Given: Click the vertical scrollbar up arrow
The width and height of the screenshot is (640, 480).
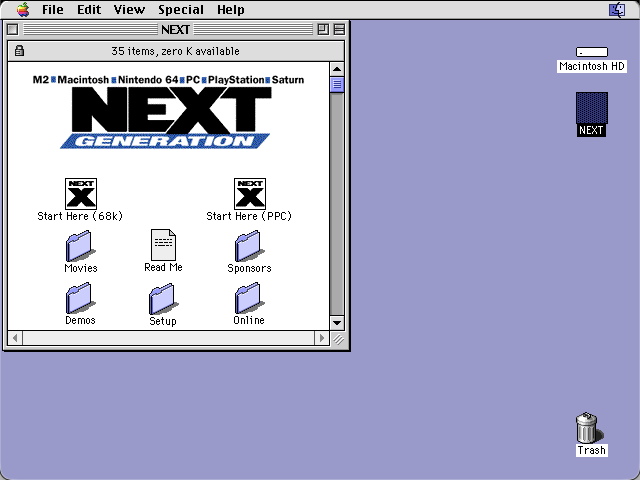Looking at the screenshot, I should pyautogui.click(x=337, y=69).
